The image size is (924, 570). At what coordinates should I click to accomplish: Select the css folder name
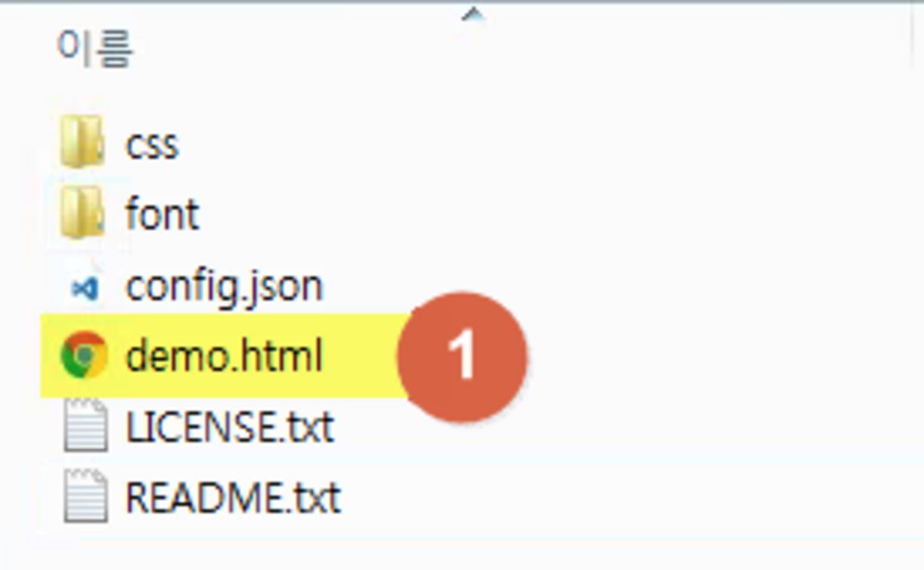[152, 144]
